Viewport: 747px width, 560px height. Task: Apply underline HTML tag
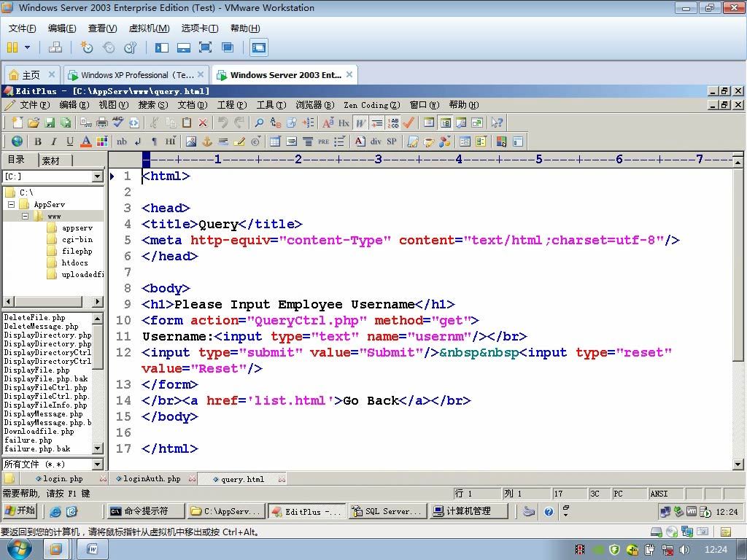(70, 141)
